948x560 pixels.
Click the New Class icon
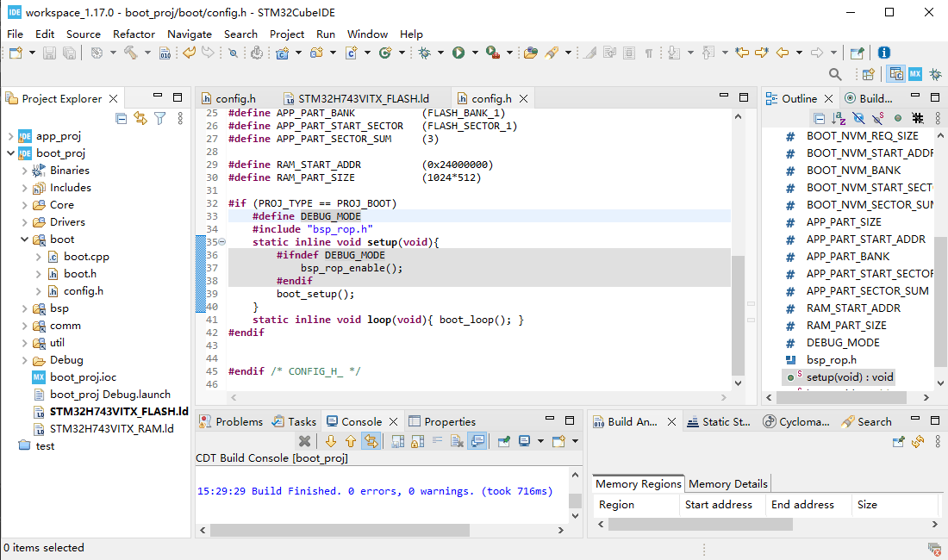point(385,53)
